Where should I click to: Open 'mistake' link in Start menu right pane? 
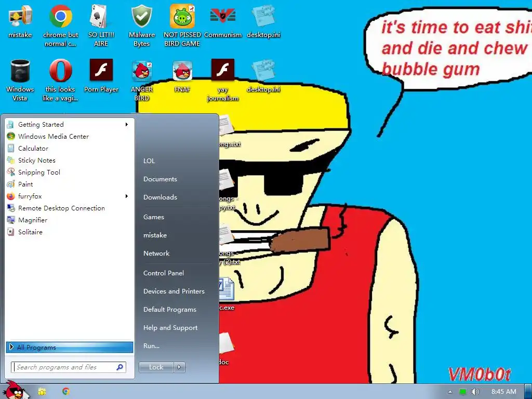(155, 235)
